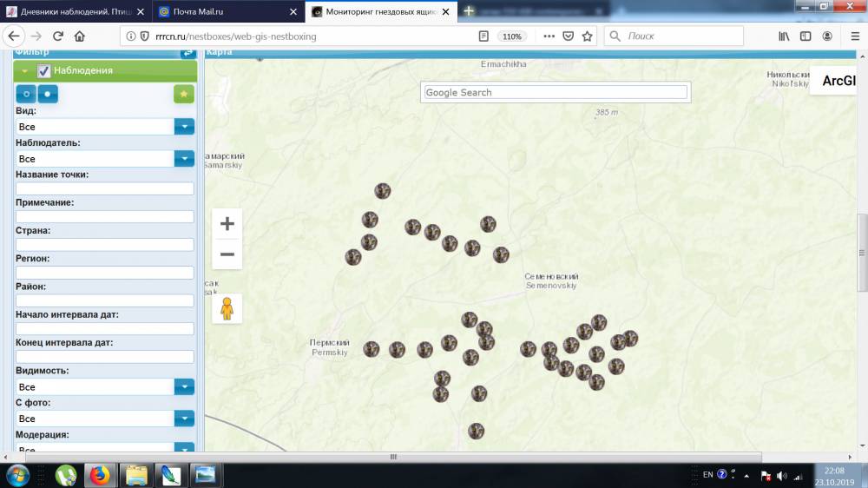Click the map zoom in plus button
The width and height of the screenshot is (868, 488).
[x=227, y=224]
